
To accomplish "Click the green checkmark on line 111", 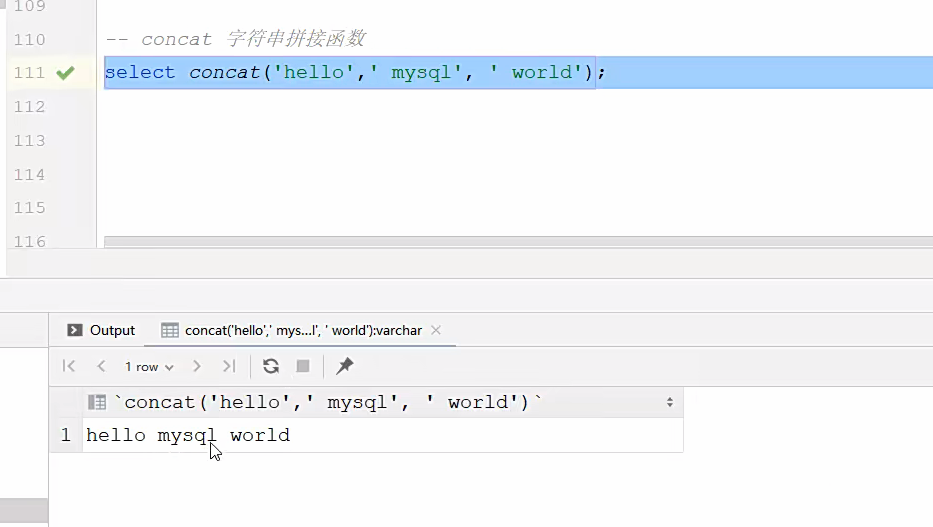I will click(65, 73).
